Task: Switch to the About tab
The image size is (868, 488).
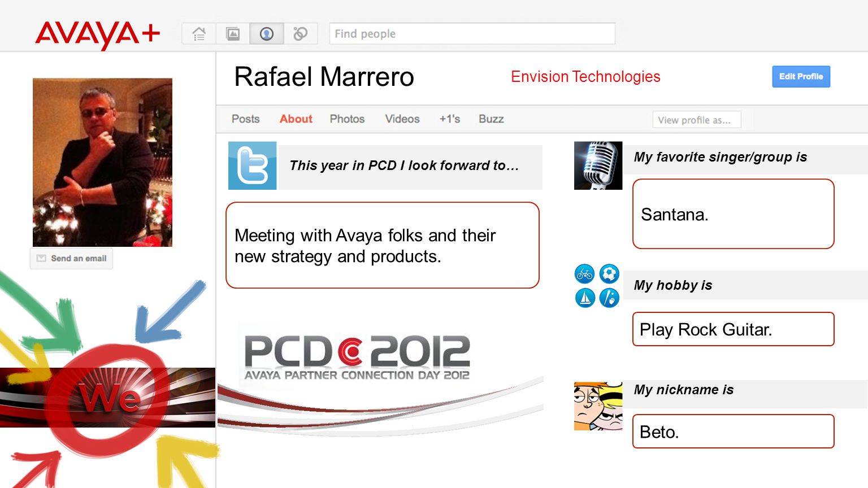Action: (296, 119)
